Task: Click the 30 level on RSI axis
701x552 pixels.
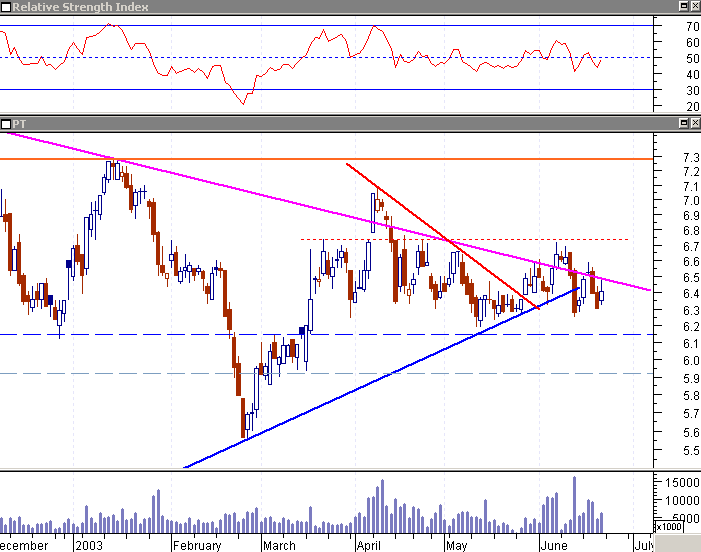Action: pos(693,91)
